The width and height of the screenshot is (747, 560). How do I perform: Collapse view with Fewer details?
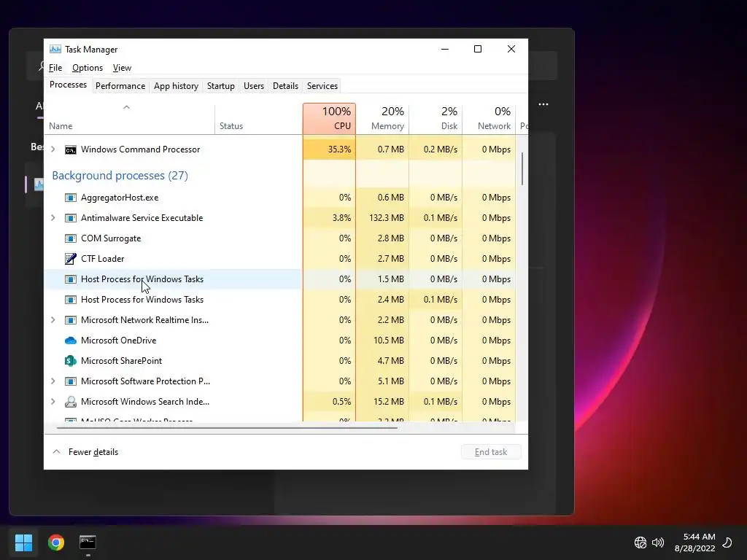[x=86, y=452]
